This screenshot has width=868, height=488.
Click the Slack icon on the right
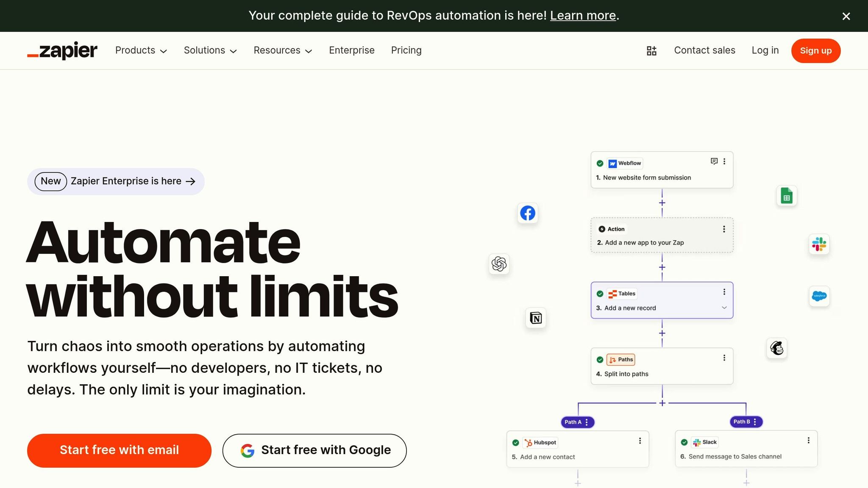point(819,244)
